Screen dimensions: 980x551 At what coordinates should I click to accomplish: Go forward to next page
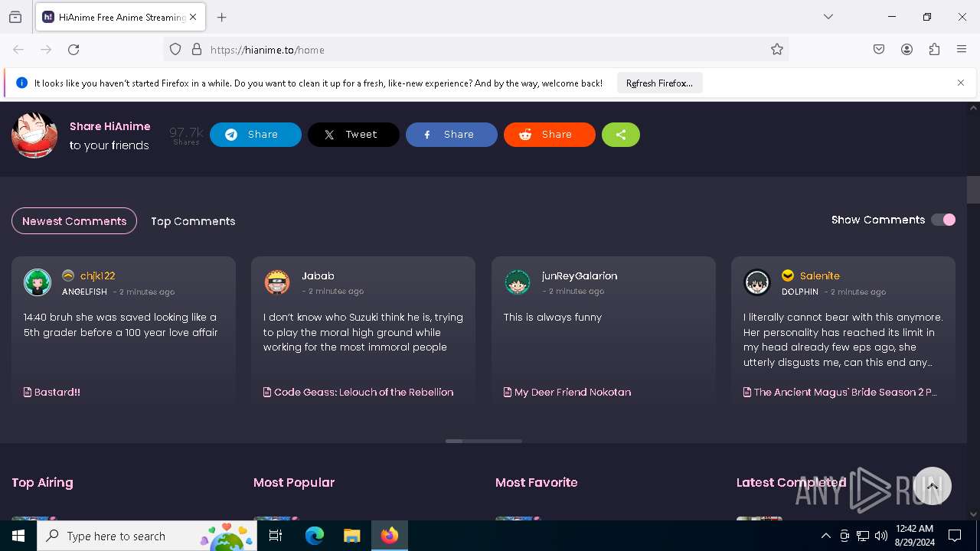[x=46, y=50]
